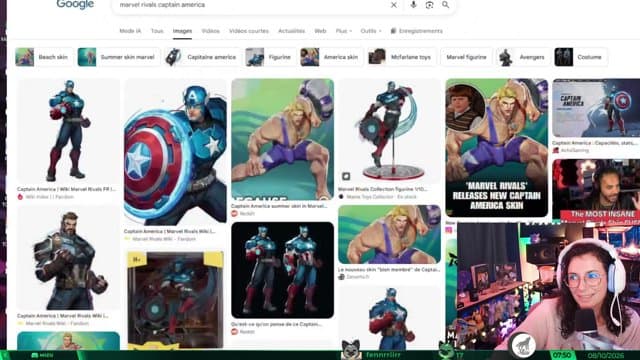Filter by the Marvel figurine chip
Image resolution: width=640 pixels, height=360 pixels.
point(466,57)
